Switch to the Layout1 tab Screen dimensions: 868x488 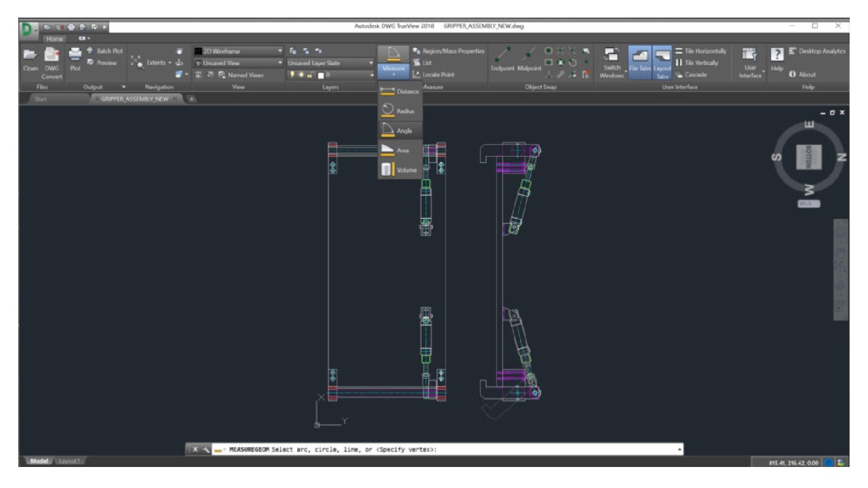point(71,461)
